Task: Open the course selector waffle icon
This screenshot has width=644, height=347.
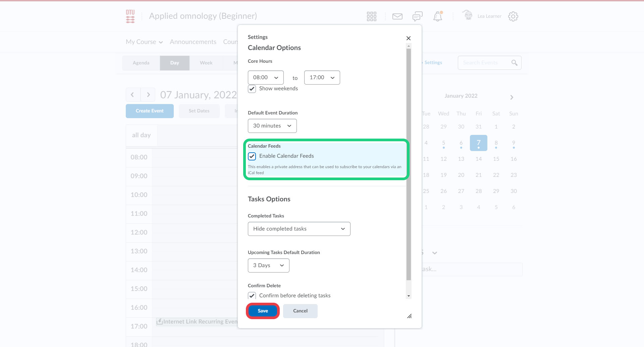Action: coord(371,16)
